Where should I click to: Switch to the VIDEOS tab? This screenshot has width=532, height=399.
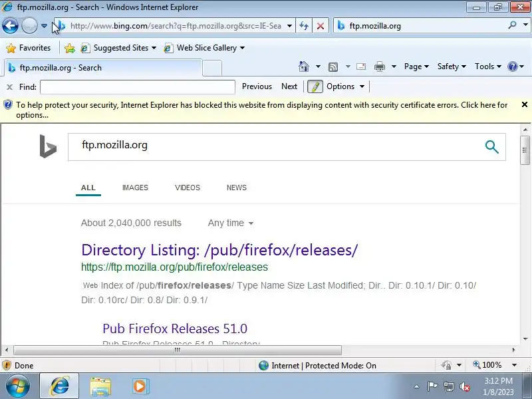188,188
